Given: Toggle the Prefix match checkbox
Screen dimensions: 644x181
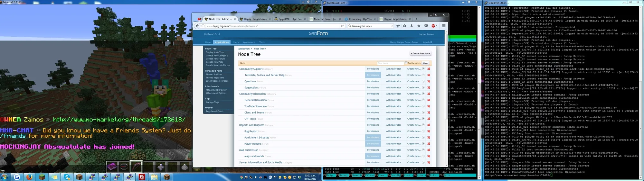Looking at the screenshot, I should tap(406, 63).
